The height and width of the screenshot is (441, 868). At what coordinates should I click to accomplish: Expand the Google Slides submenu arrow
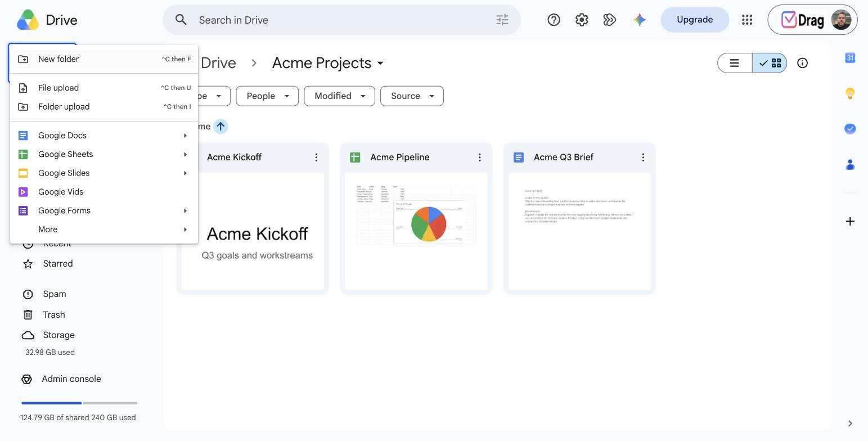pyautogui.click(x=185, y=173)
